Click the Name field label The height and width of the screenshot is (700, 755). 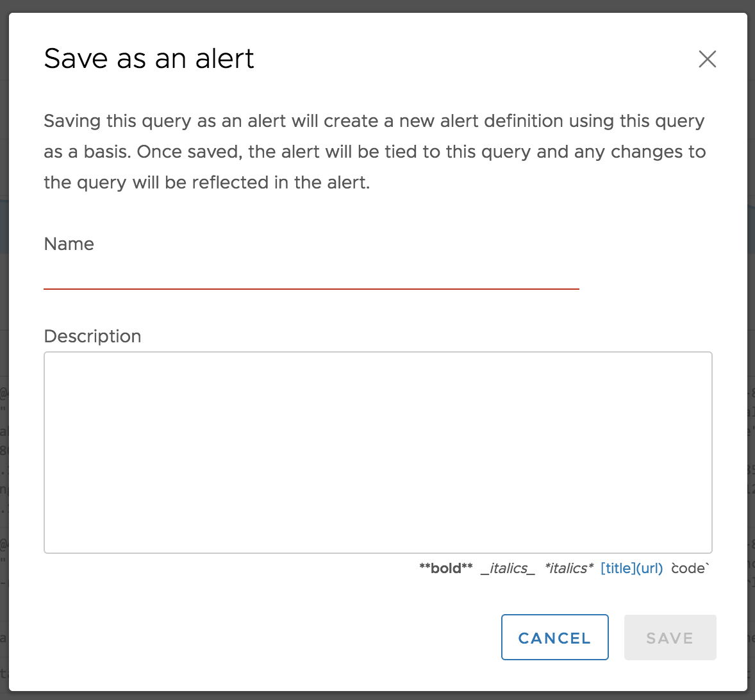tap(69, 244)
